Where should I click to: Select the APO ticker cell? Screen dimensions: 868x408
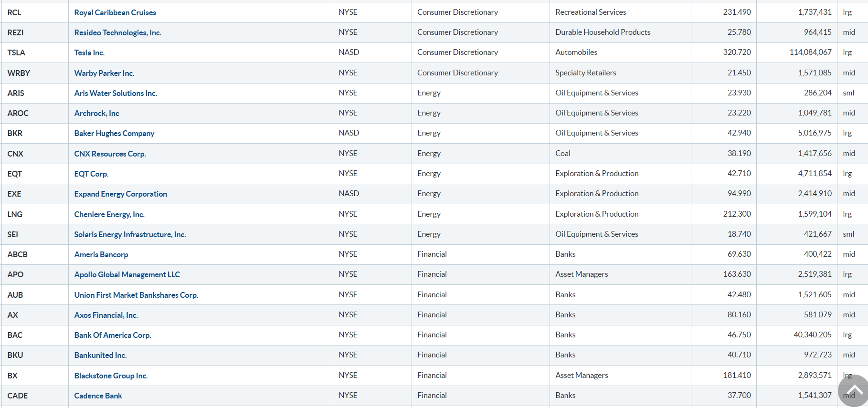click(x=35, y=274)
